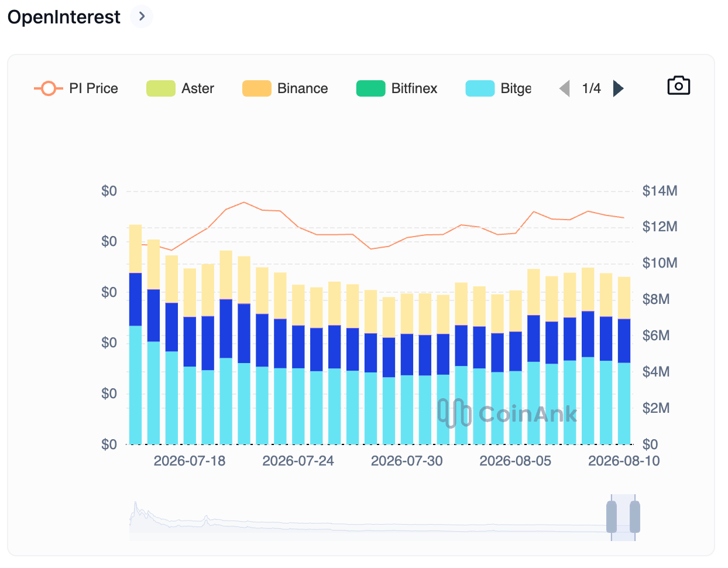Image resolution: width=728 pixels, height=568 pixels.
Task: Toggle the Bitget legend series
Action: (499, 88)
